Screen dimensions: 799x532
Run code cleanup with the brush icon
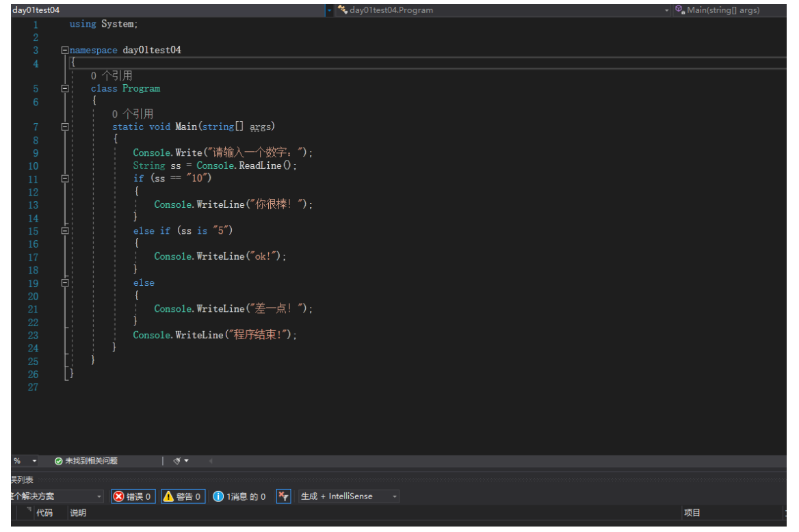pos(176,461)
